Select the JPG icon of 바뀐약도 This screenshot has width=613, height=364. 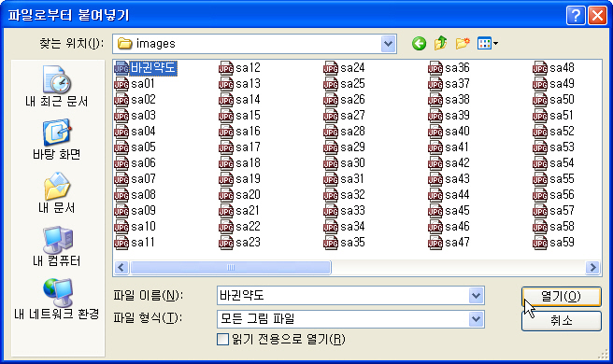click(x=121, y=68)
